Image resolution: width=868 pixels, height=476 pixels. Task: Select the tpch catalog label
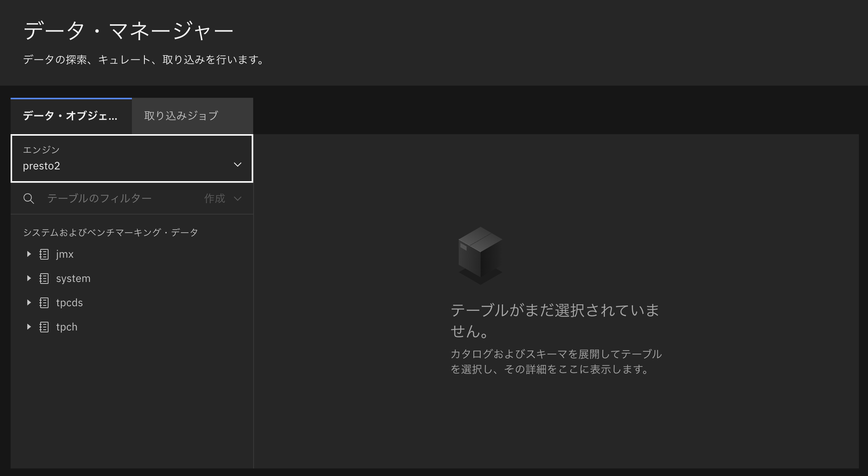[67, 327]
